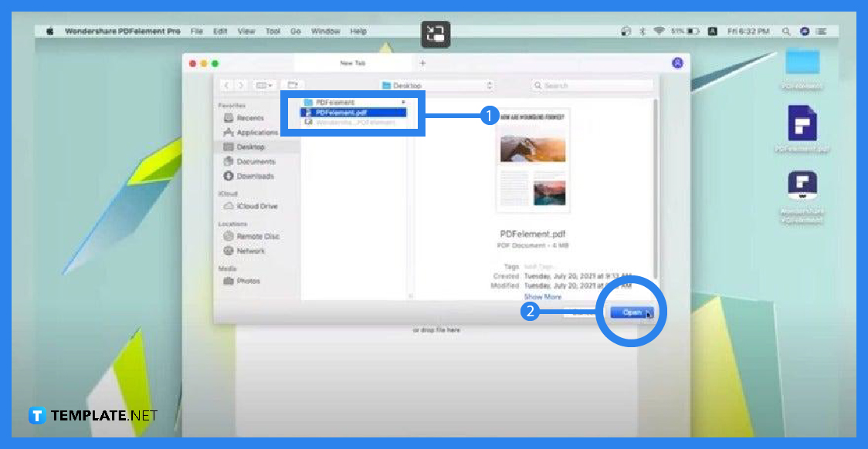868x449 pixels.
Task: Open the File menu
Action: point(196,32)
